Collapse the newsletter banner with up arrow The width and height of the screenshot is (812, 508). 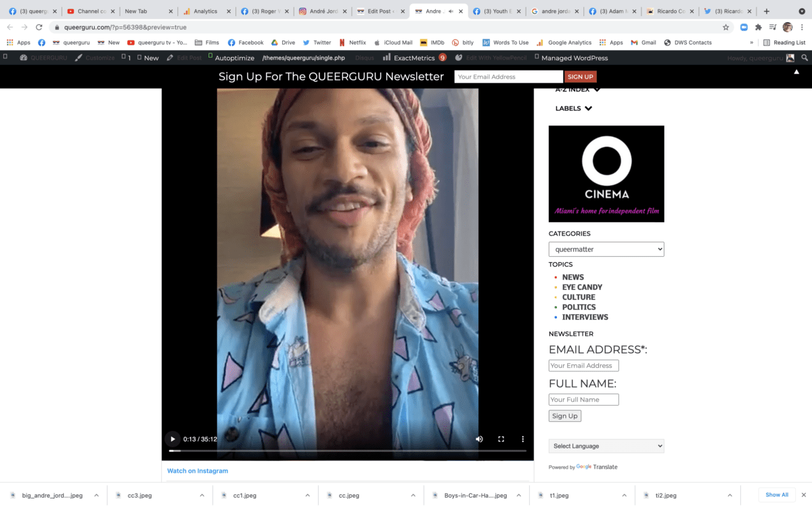click(x=796, y=72)
